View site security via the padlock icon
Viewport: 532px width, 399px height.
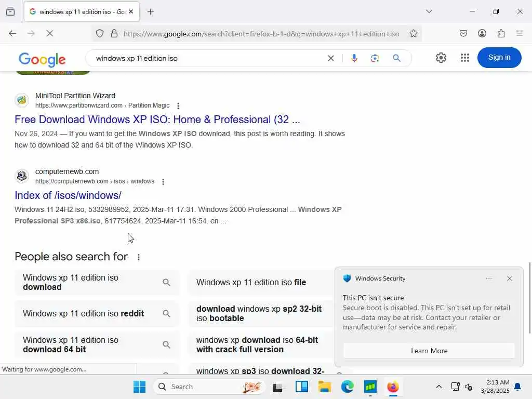tap(114, 34)
